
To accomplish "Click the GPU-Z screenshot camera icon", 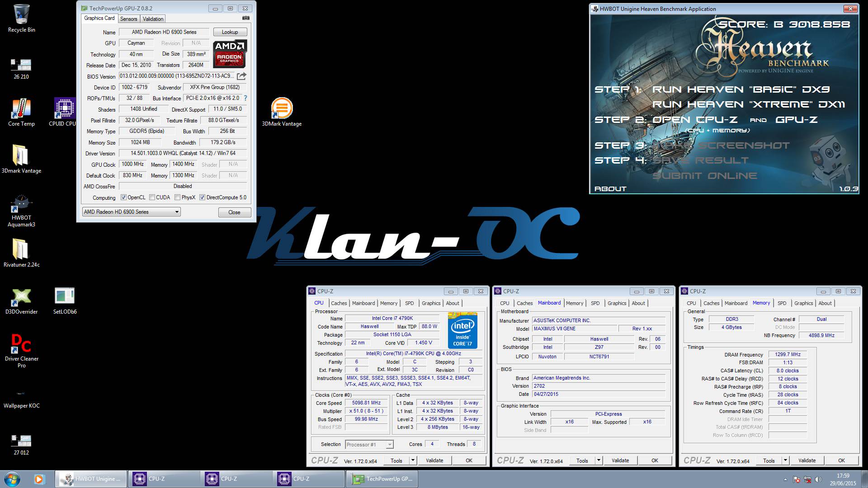I will [x=245, y=18].
